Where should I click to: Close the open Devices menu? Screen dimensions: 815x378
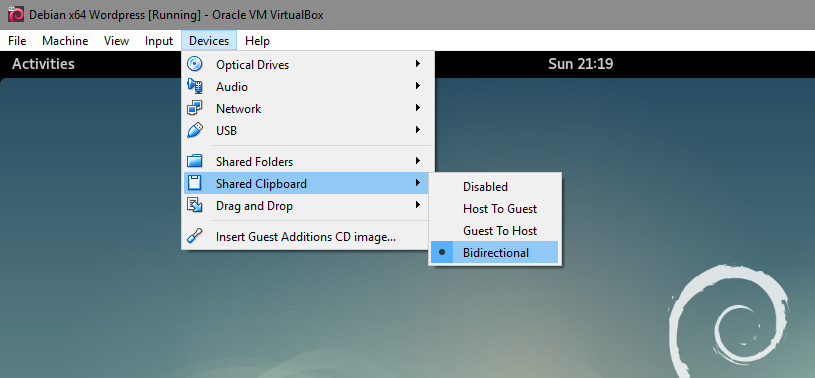click(x=209, y=41)
